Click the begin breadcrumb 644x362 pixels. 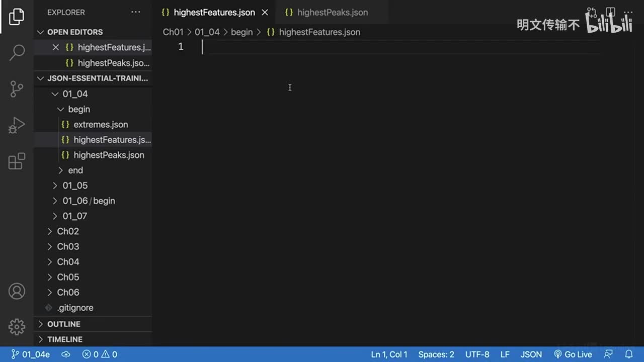point(242,32)
